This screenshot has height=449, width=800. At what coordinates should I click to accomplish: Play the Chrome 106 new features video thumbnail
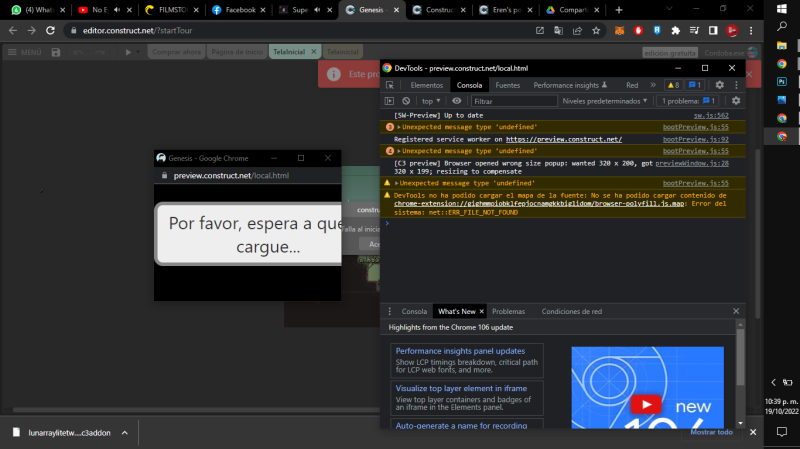[x=646, y=405]
